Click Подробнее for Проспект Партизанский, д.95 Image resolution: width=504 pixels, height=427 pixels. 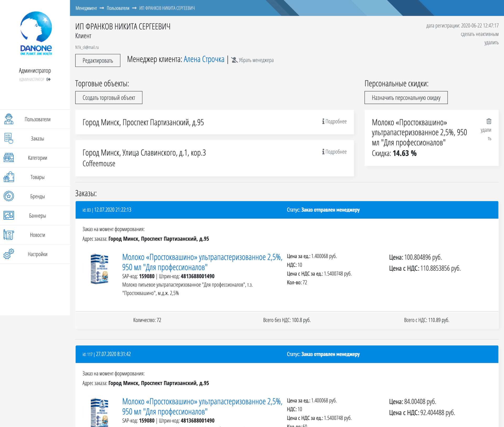336,121
